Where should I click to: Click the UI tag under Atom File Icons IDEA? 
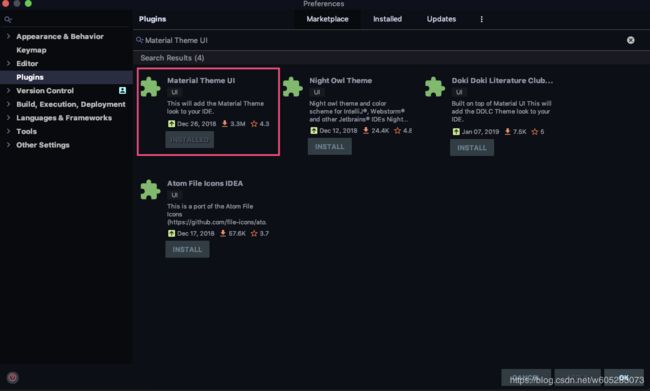point(175,195)
